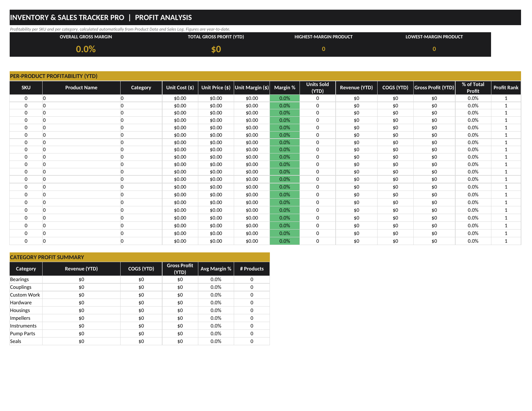Click the COGS (YTD) header in category summary
This screenshot has width=532, height=411.
click(141, 269)
